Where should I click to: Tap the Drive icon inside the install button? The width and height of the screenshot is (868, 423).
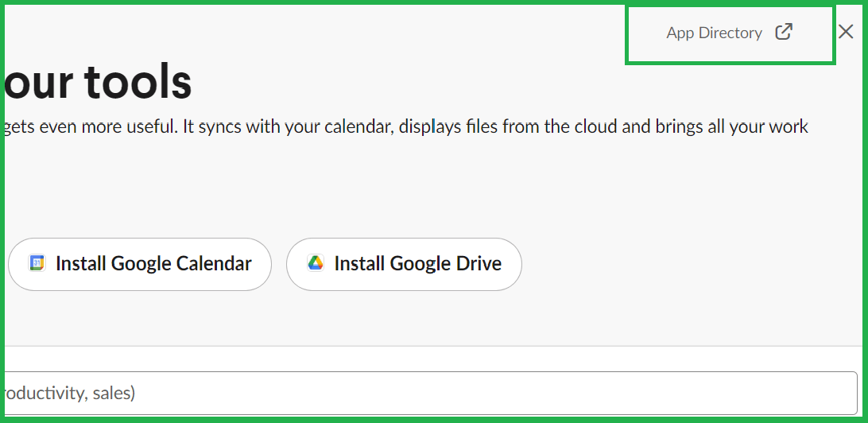(x=316, y=263)
